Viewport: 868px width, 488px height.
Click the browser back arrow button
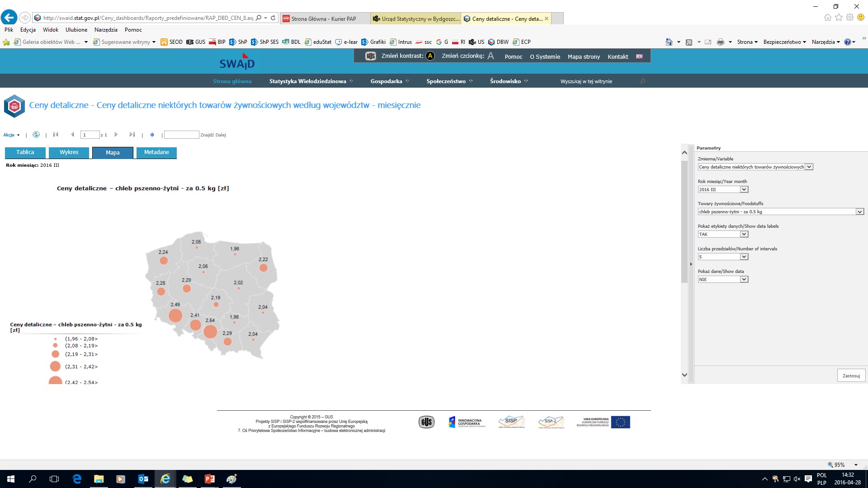click(x=9, y=18)
